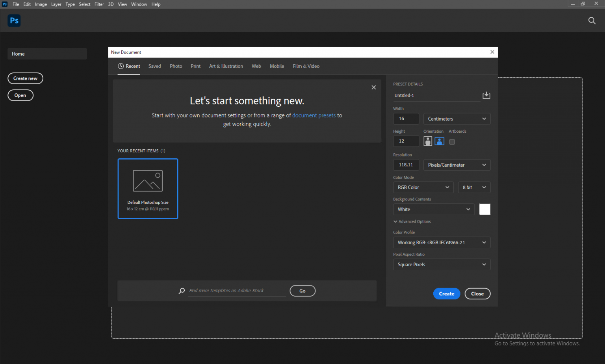Open the Help menu
This screenshot has height=364, width=605.
coord(156,4)
